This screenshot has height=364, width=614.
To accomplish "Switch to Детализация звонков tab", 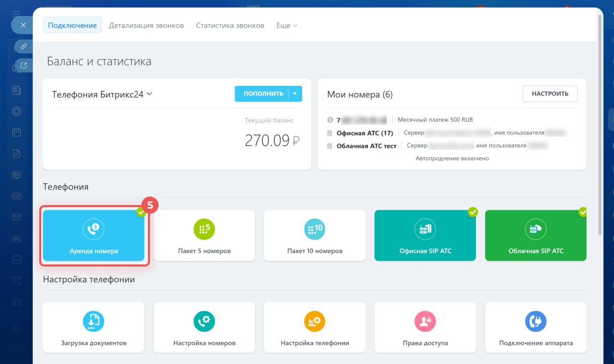I will click(146, 25).
